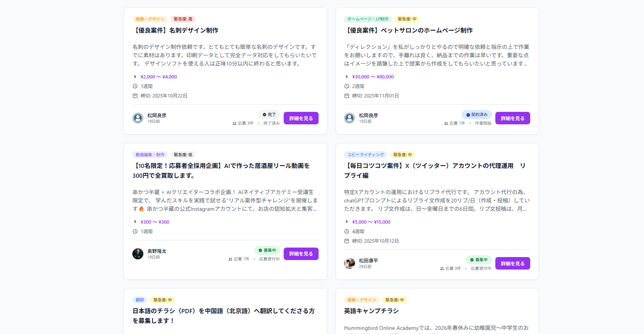
Task: Open details for 名刺デザイン制作 job
Action: click(x=301, y=118)
